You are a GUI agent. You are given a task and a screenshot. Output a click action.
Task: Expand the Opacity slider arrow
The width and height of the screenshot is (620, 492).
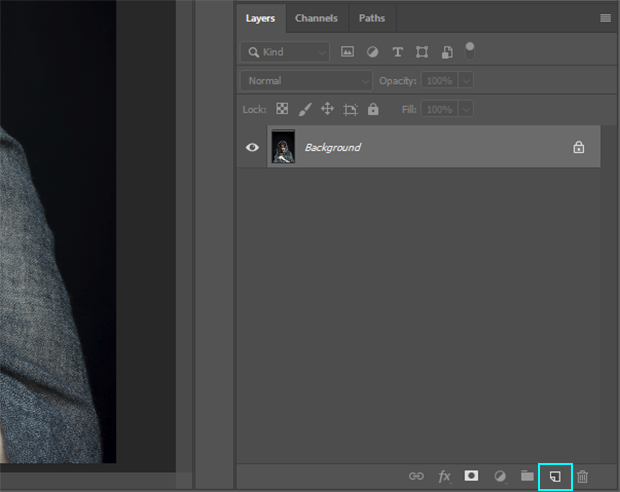click(466, 81)
